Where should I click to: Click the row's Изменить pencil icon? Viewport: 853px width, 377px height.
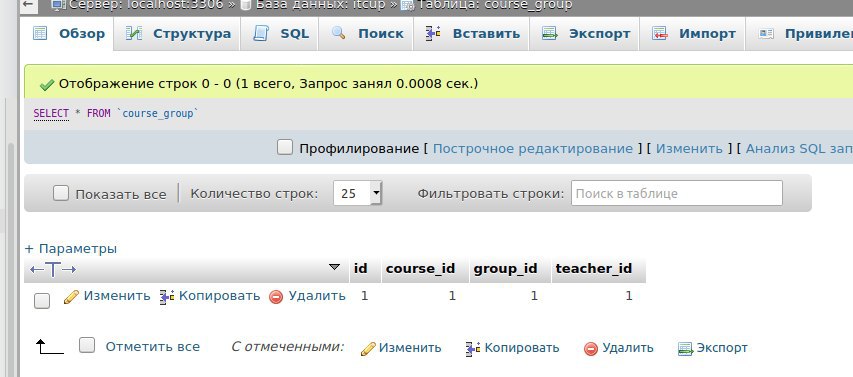(x=71, y=296)
